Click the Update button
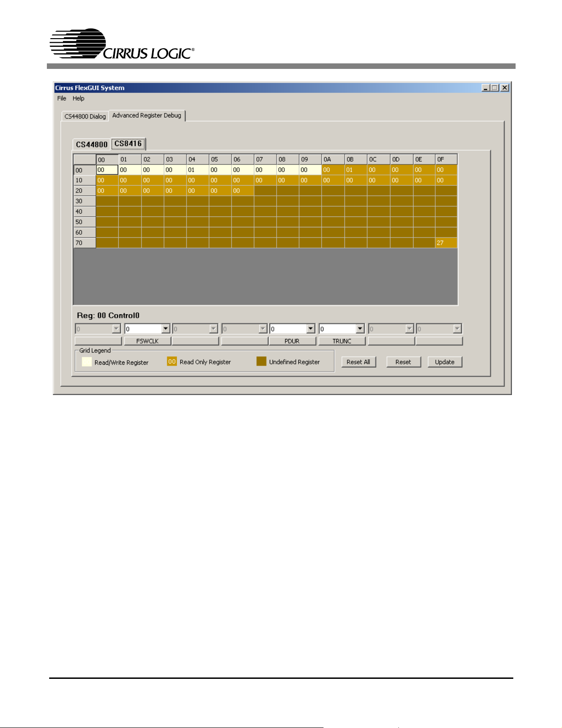The height and width of the screenshot is (728, 562). click(x=445, y=362)
